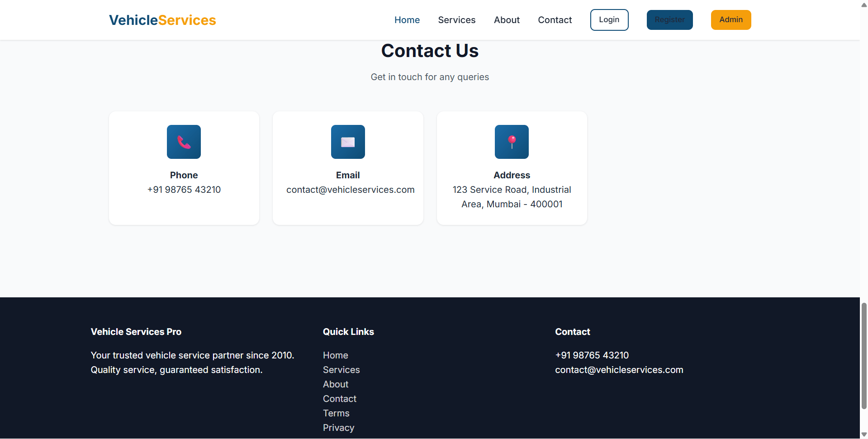Click the orange Admin button

click(731, 20)
